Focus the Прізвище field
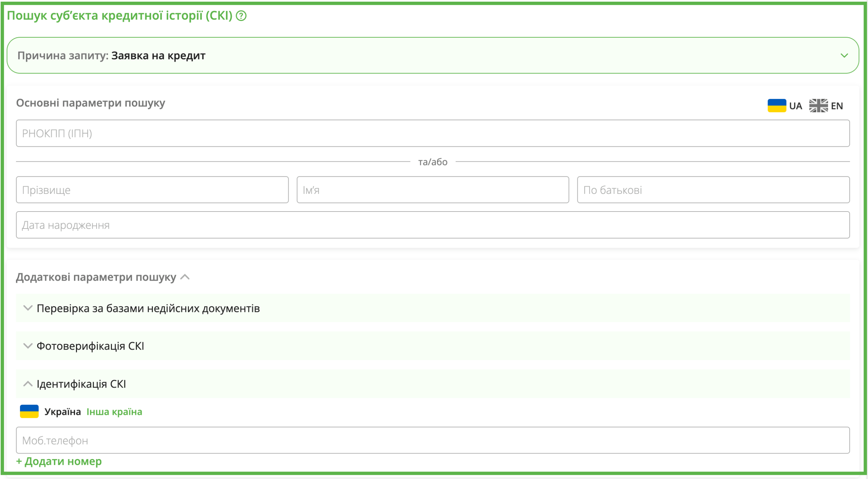 point(152,190)
